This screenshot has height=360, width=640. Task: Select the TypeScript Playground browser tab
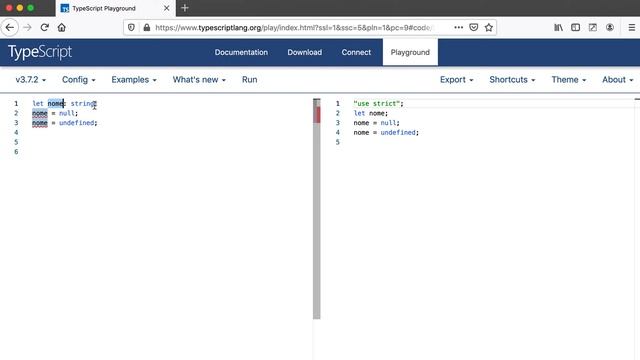click(x=116, y=8)
